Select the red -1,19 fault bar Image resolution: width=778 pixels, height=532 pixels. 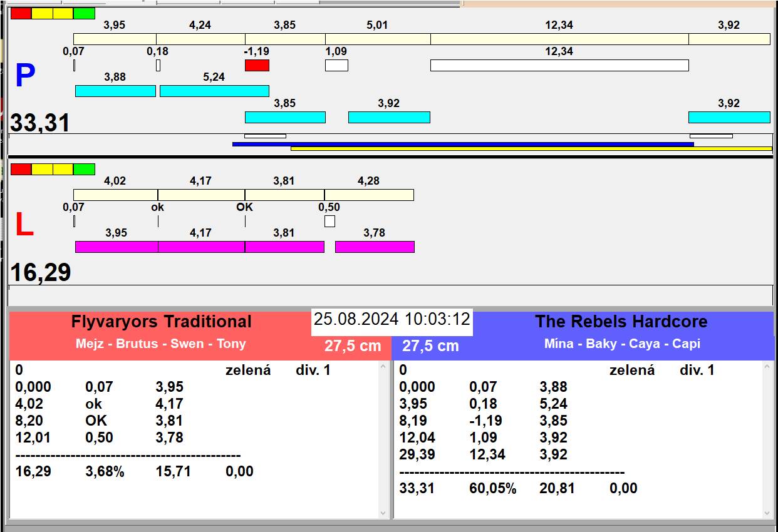257,65
